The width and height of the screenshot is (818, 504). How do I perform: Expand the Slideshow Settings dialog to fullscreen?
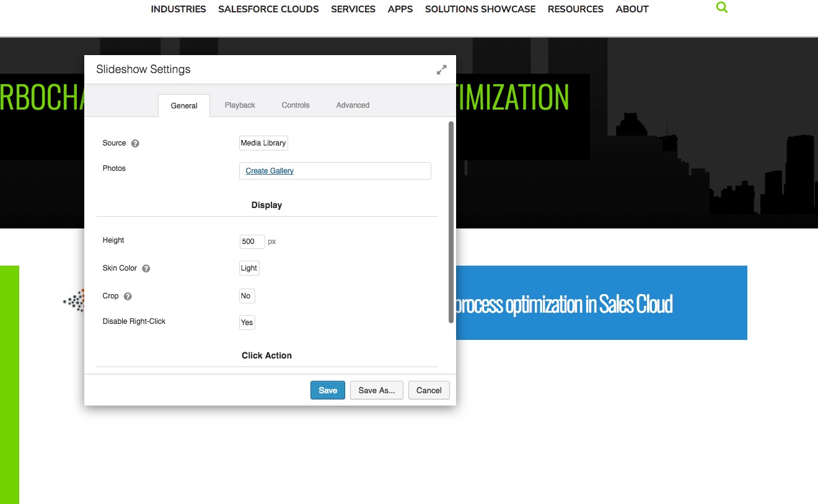click(x=441, y=70)
